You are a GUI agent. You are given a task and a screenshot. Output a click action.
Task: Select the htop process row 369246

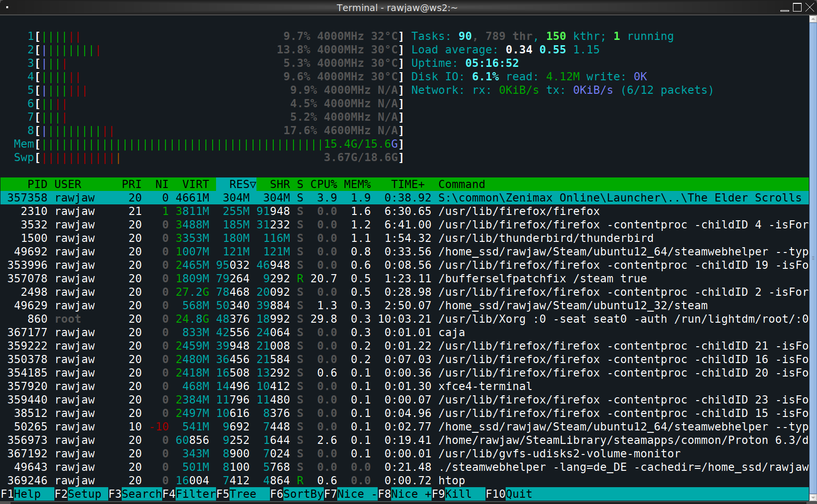405,480
